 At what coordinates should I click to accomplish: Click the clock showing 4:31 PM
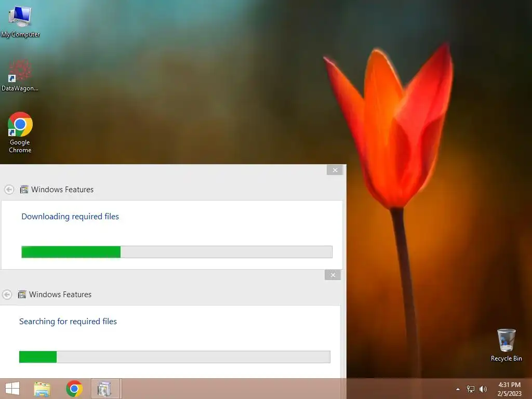(509, 385)
